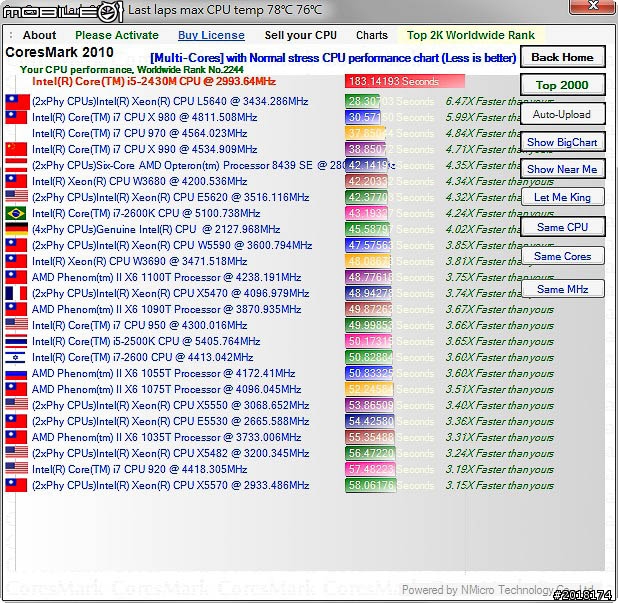Filter results by Same Cores
Screen dimensions: 618x603
point(562,256)
